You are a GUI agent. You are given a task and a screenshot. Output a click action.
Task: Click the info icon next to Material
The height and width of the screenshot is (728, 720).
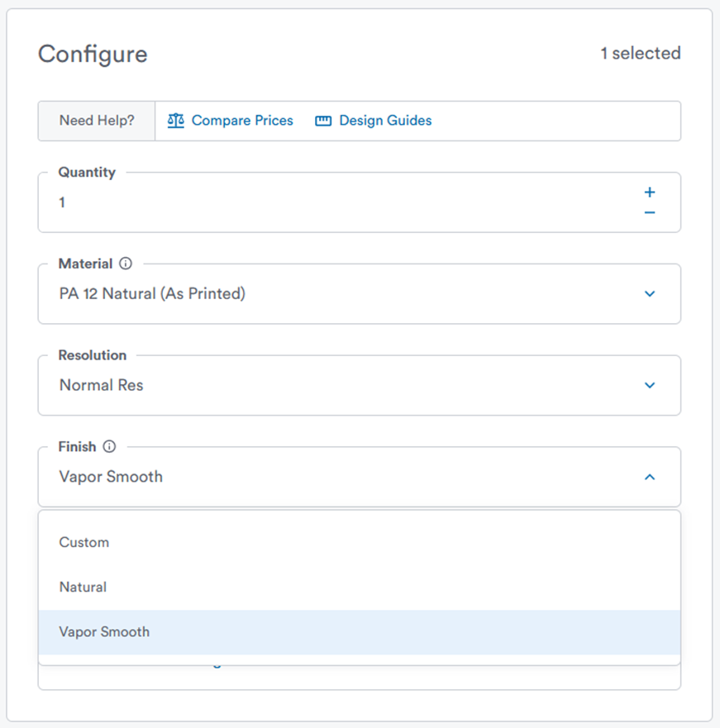click(126, 264)
